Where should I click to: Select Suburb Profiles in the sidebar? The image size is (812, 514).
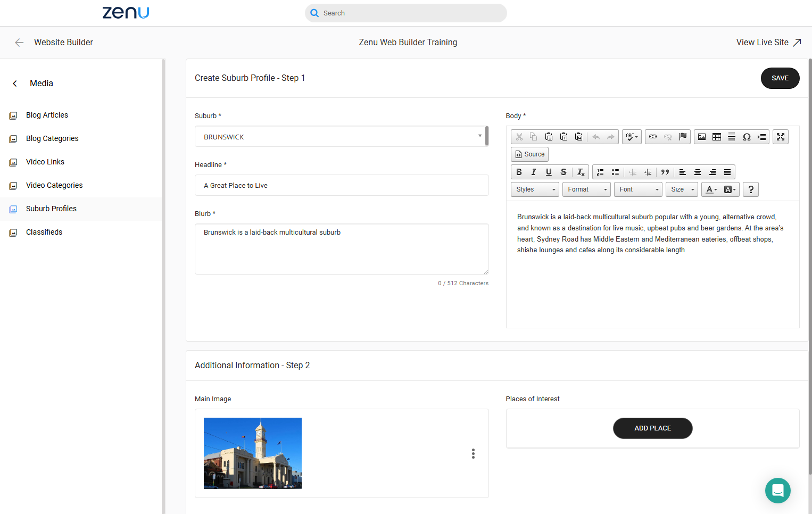click(x=51, y=209)
